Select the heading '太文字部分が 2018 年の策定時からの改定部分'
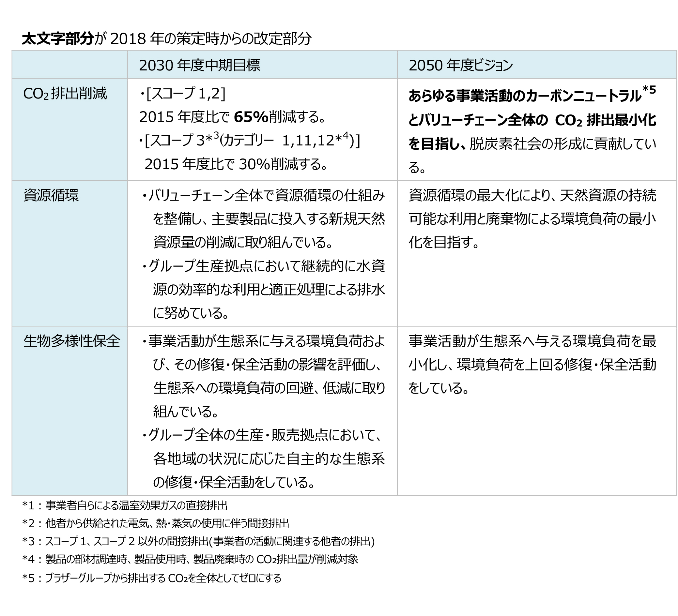The height and width of the screenshot is (616, 678). [166, 39]
